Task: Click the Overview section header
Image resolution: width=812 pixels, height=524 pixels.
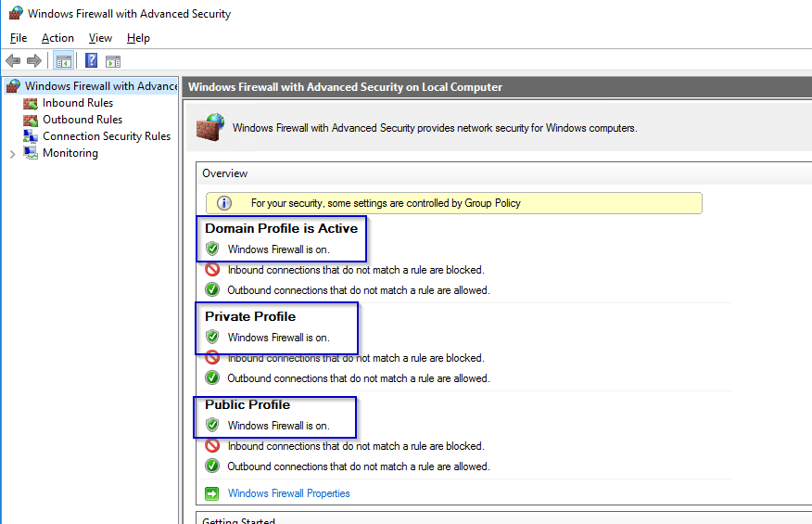Action: pyautogui.click(x=224, y=173)
